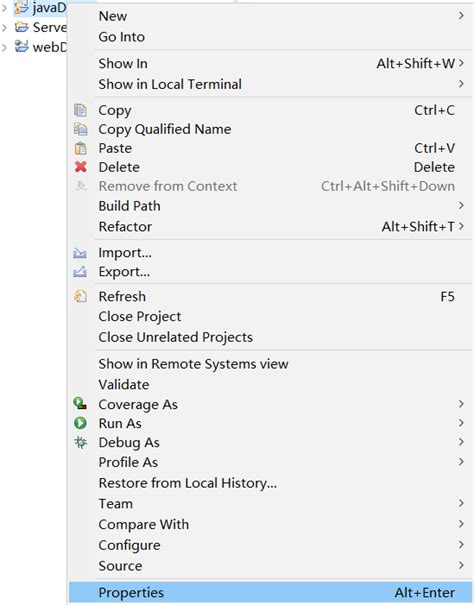Click the Copy Qualified Name icon
This screenshot has width=474, height=605.
coord(80,129)
